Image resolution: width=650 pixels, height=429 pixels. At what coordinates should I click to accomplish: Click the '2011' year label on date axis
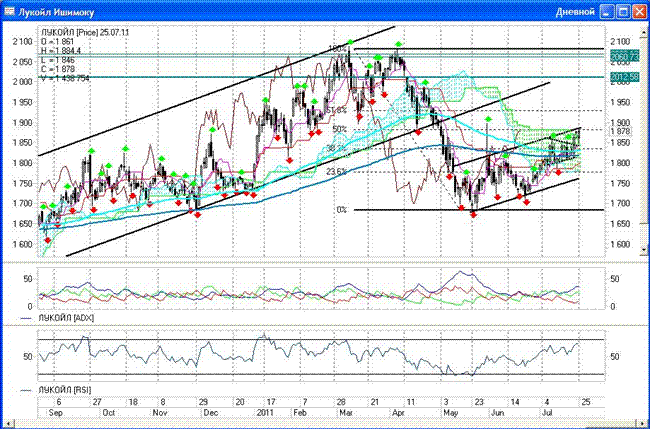coord(265,413)
